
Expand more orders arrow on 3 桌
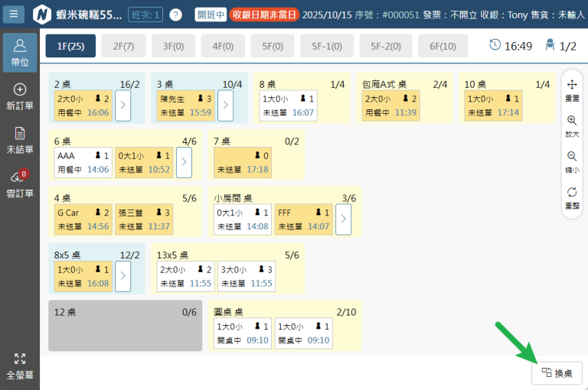click(x=225, y=106)
